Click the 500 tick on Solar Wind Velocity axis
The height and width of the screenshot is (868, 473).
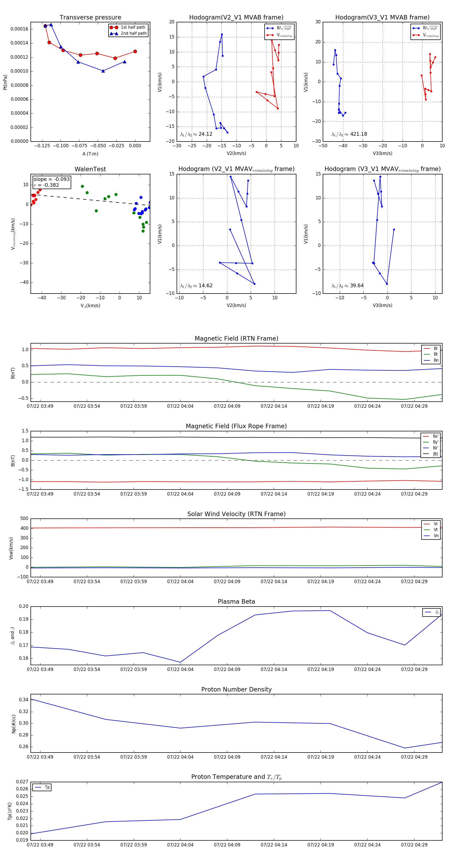coord(24,519)
